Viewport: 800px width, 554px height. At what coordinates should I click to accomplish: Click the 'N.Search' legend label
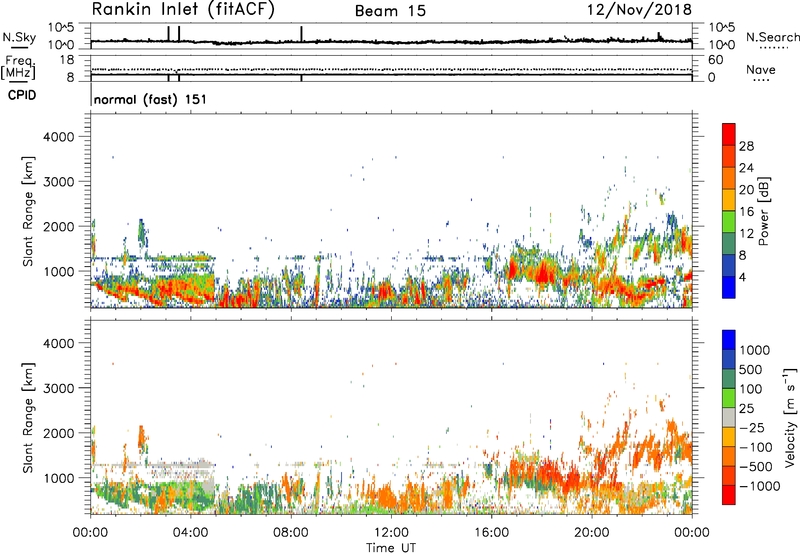click(x=772, y=37)
